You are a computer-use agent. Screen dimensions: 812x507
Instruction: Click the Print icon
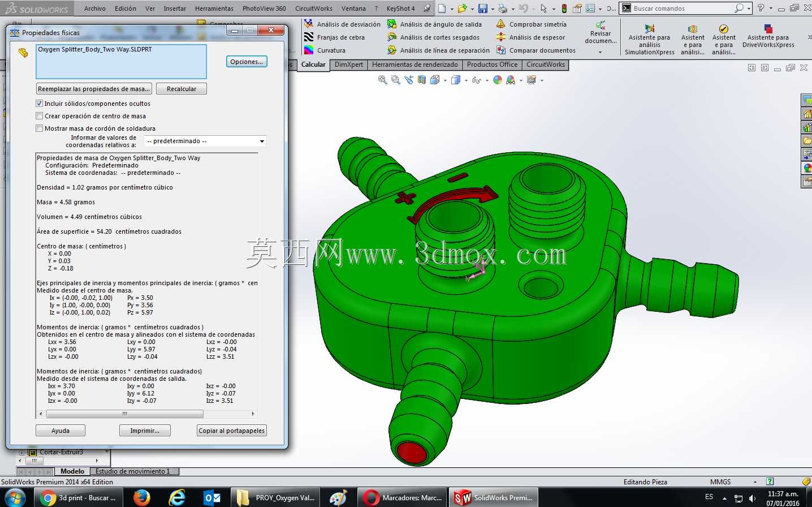click(503, 8)
